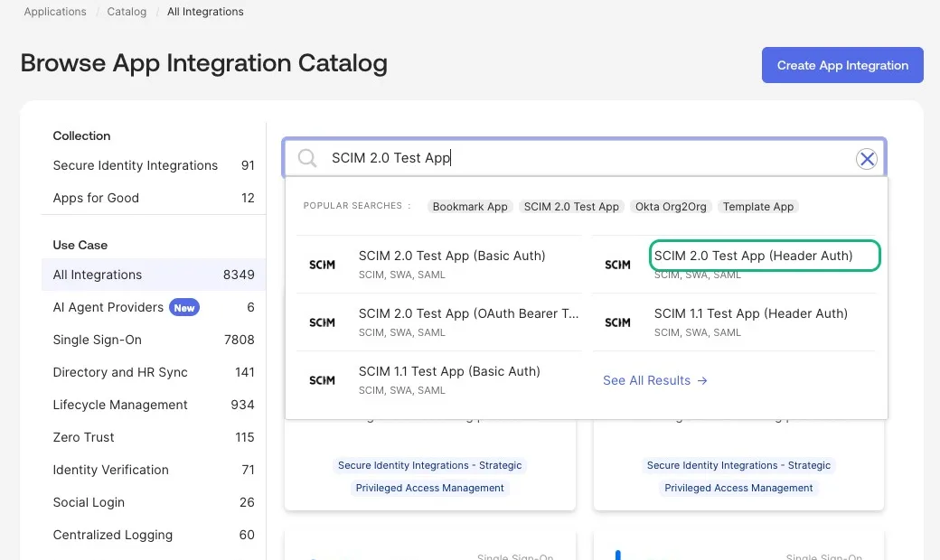Click See All Results link

click(655, 380)
